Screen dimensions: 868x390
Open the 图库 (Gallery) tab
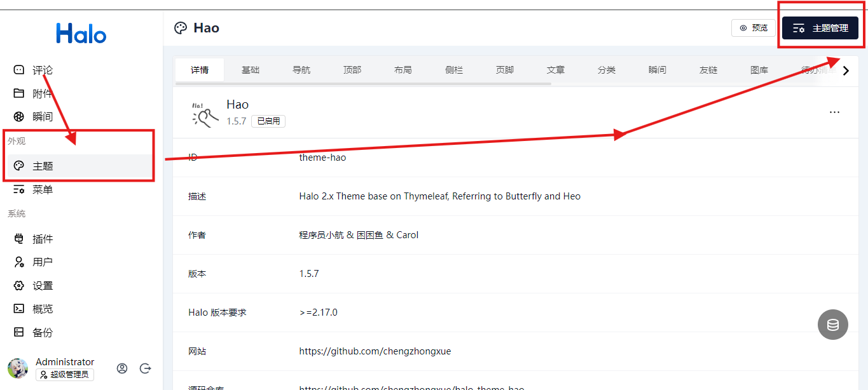tap(759, 71)
